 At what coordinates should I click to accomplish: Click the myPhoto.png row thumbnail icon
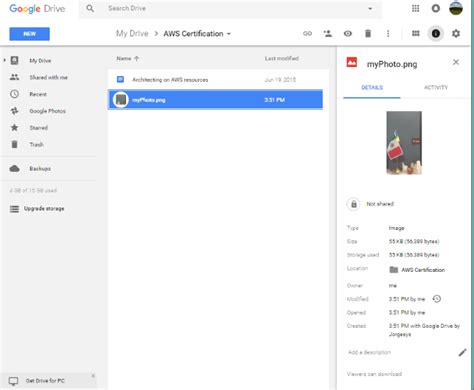pyautogui.click(x=121, y=100)
